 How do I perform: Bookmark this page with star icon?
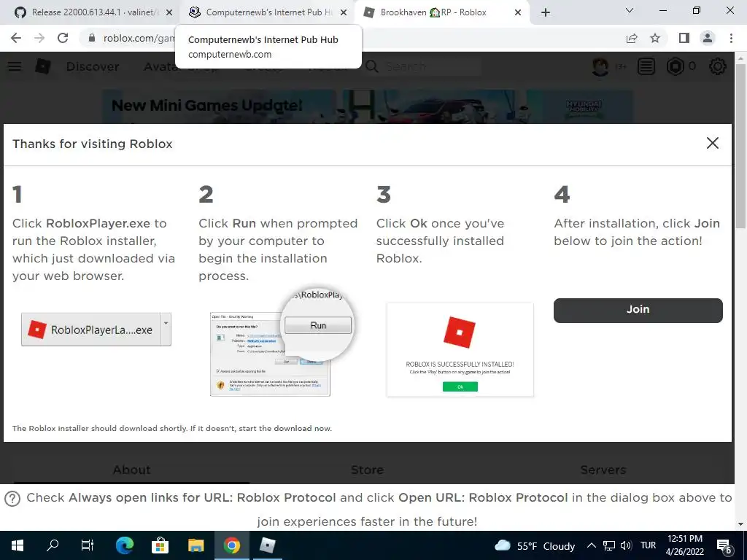(x=655, y=38)
